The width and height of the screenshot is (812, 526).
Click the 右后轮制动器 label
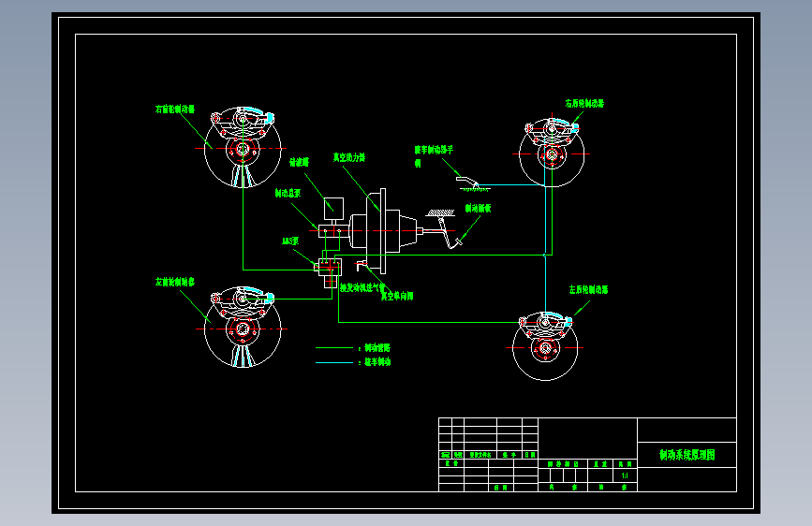click(584, 104)
